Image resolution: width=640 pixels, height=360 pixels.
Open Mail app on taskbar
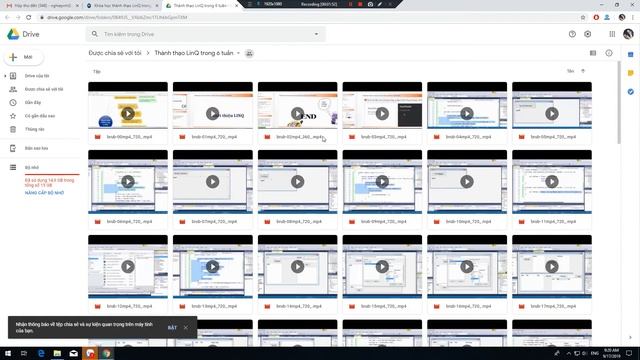point(73,353)
